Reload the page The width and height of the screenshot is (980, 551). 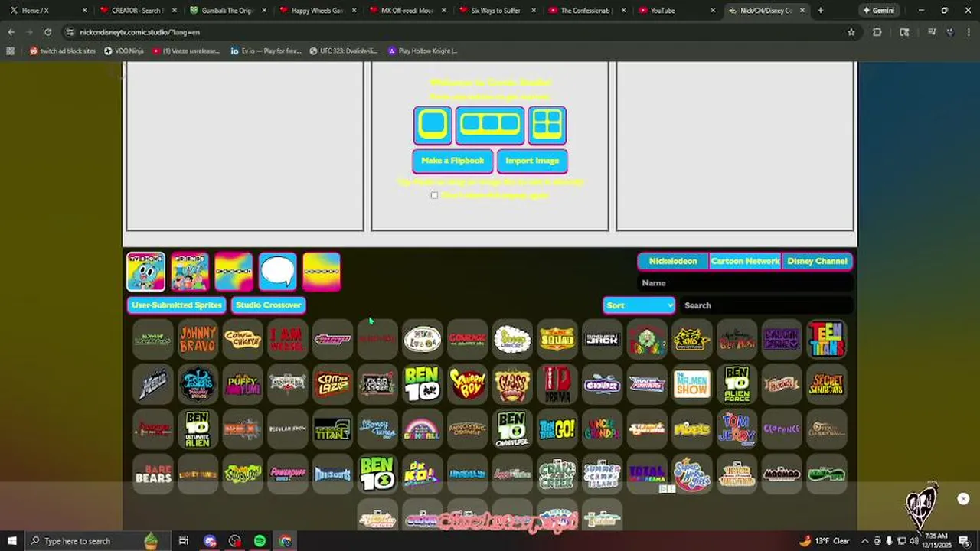pyautogui.click(x=47, y=32)
